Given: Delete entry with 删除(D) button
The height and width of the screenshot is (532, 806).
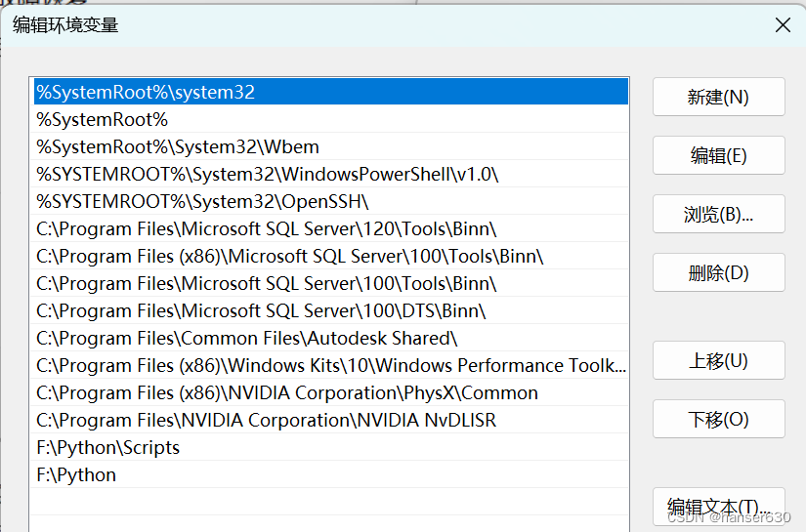Looking at the screenshot, I should pos(719,272).
